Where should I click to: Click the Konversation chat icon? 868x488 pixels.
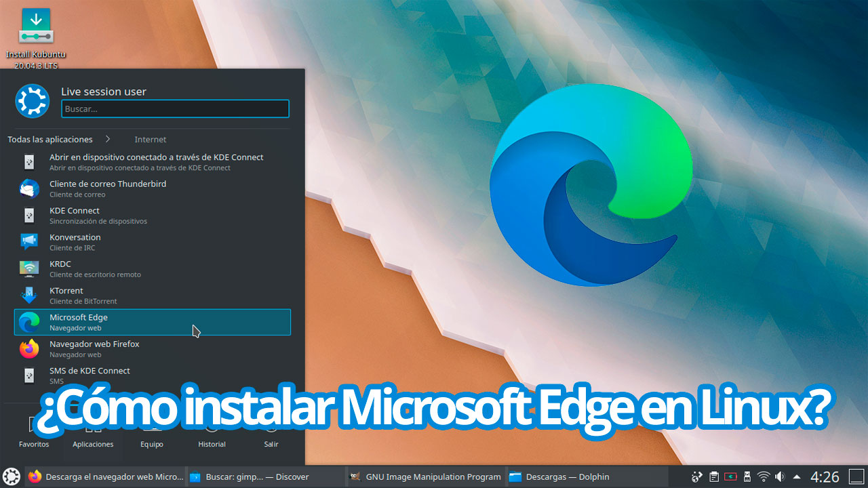[29, 242]
